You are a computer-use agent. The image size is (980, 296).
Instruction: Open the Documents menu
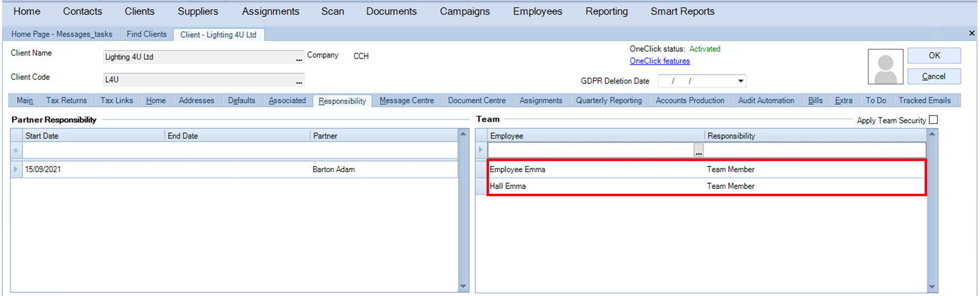click(x=392, y=11)
